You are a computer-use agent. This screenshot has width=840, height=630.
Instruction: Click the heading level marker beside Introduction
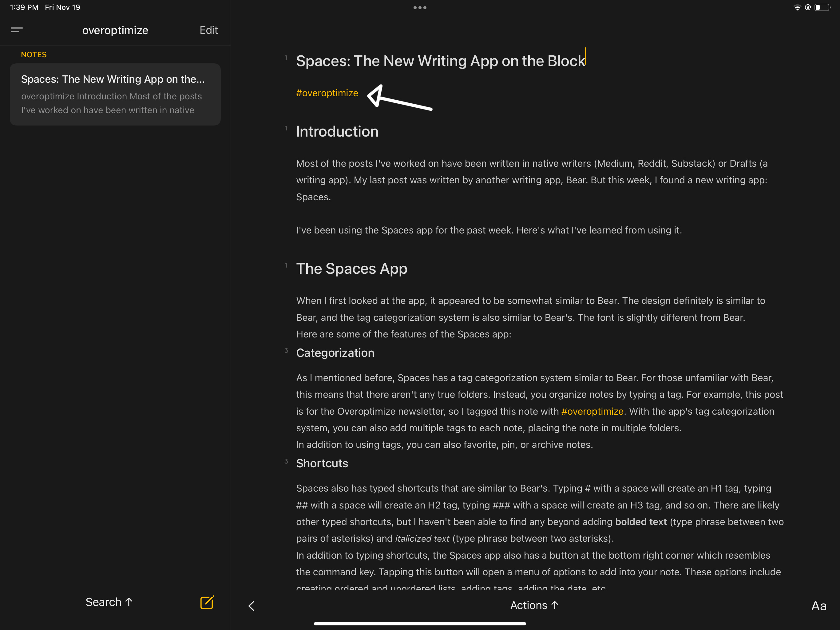[x=286, y=129]
